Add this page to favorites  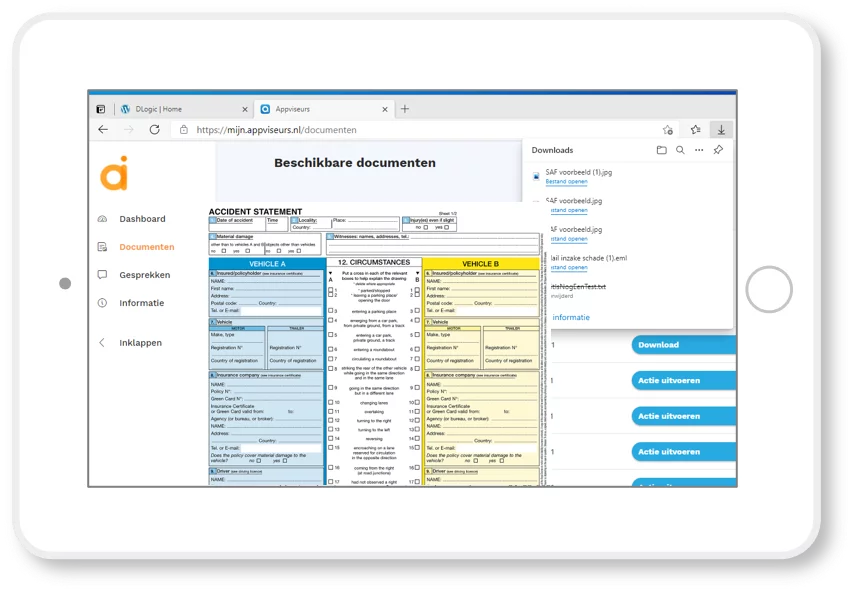pos(668,130)
